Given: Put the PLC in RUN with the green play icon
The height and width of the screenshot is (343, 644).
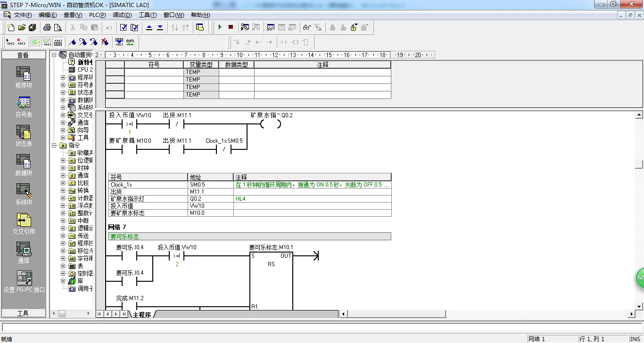Looking at the screenshot, I should point(220,27).
